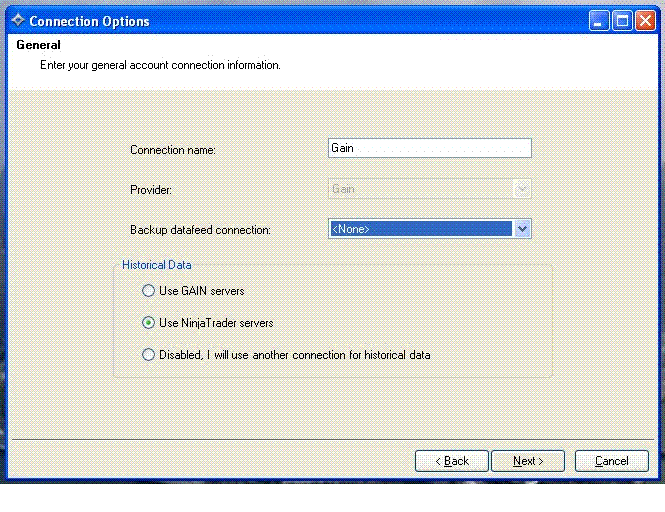Click the Provider: label
This screenshot has height=512, width=665.
pyautogui.click(x=151, y=190)
